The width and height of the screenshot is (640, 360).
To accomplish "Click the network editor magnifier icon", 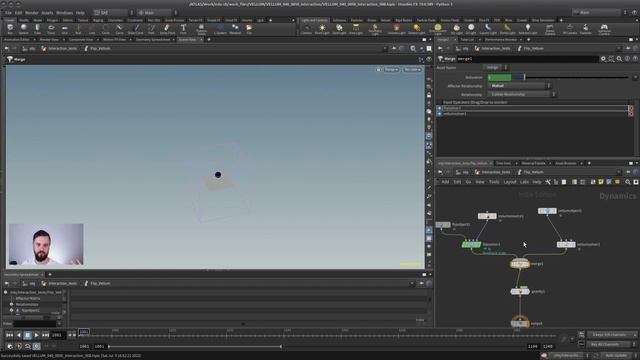I will [x=628, y=182].
